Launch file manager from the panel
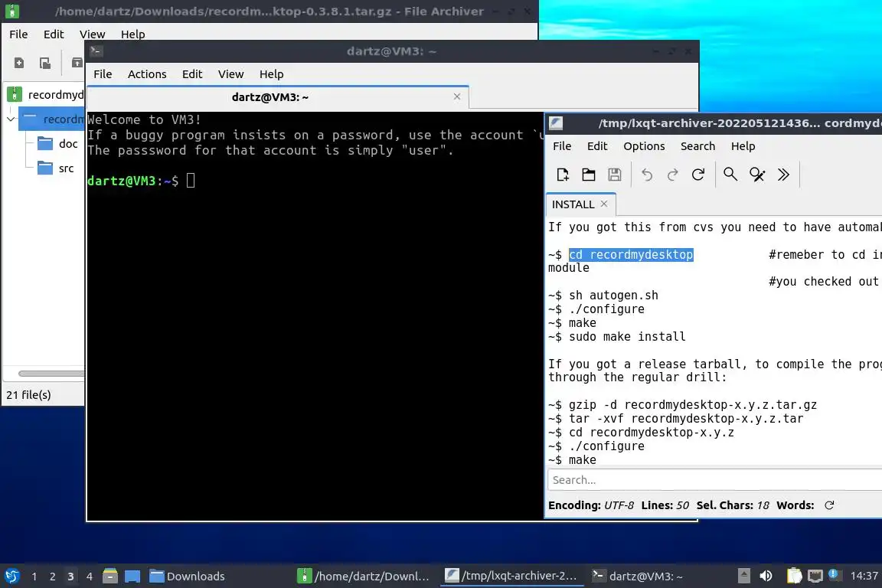 click(110, 576)
